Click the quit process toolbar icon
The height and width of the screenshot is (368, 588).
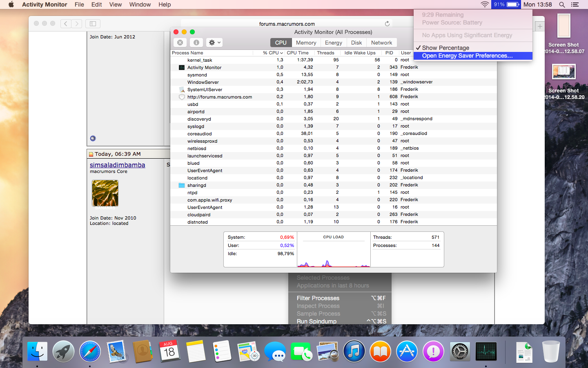[x=180, y=43]
